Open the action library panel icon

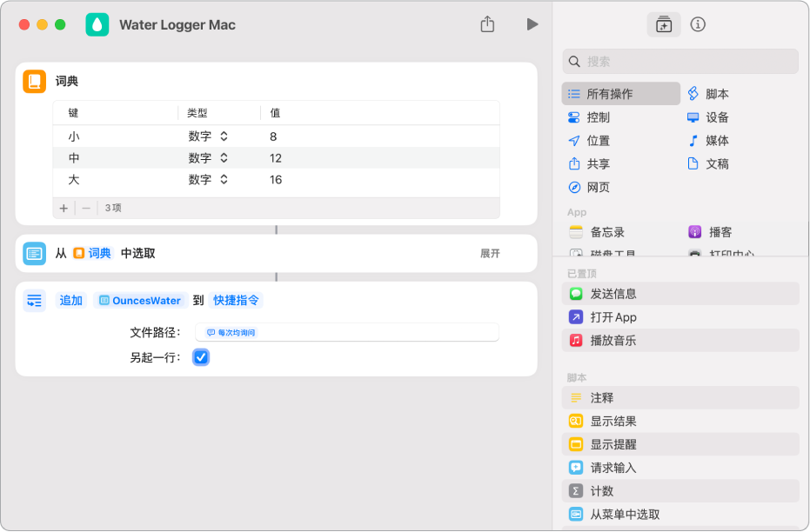point(663,24)
